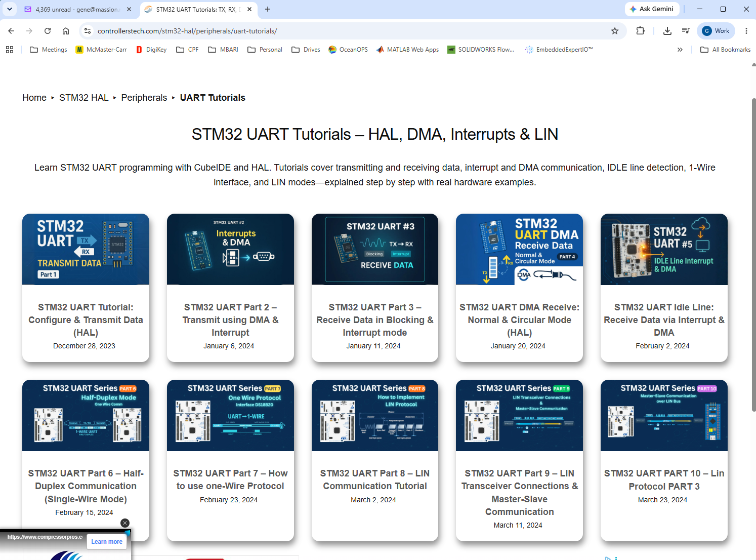
Task: Open the Interrupts & DMA thumbnail
Action: pyautogui.click(x=230, y=249)
